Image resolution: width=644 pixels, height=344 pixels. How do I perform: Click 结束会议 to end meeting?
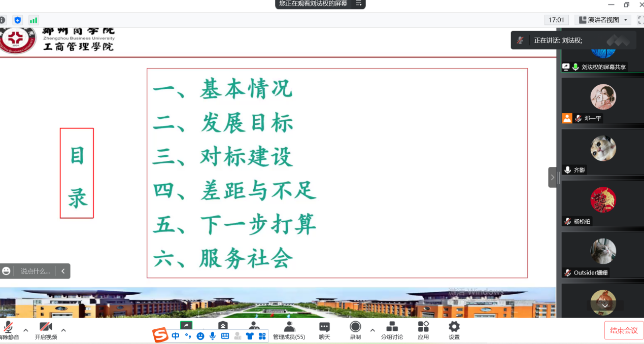point(624,330)
